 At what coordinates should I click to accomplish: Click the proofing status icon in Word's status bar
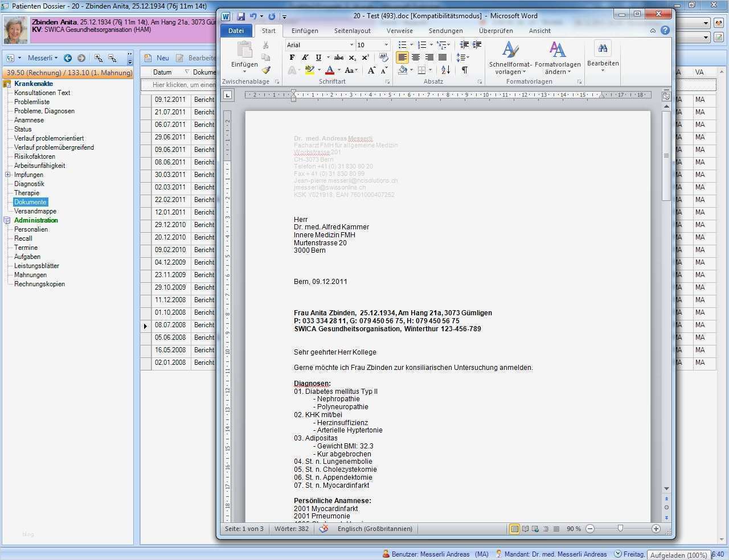pyautogui.click(x=324, y=529)
